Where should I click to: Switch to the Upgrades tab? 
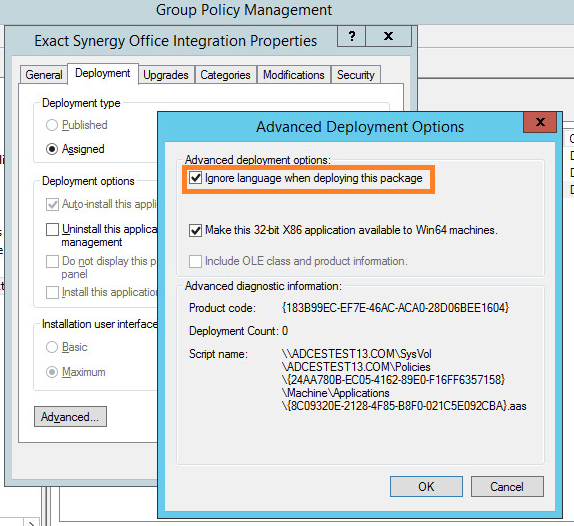coord(166,75)
